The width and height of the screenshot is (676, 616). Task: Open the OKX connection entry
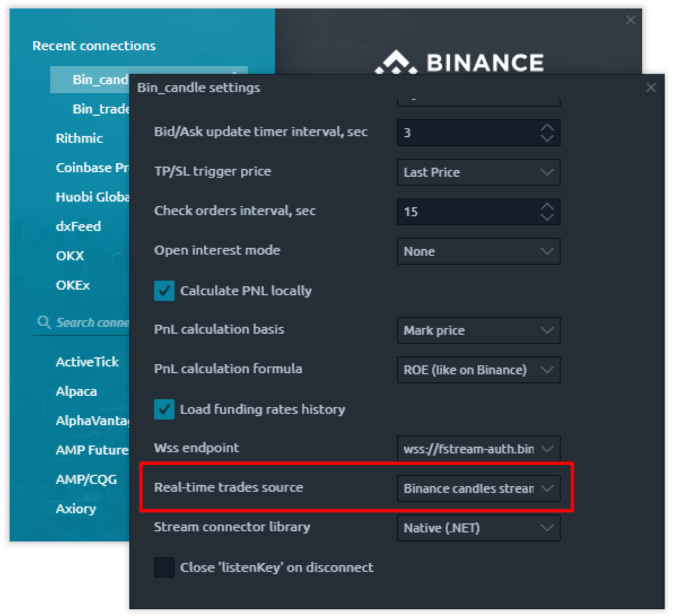click(70, 256)
